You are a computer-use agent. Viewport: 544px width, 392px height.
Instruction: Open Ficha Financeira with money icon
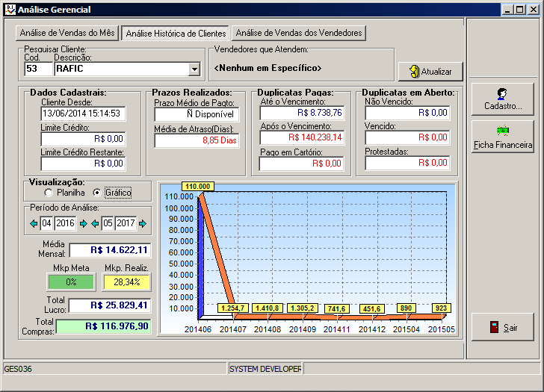coord(502,137)
